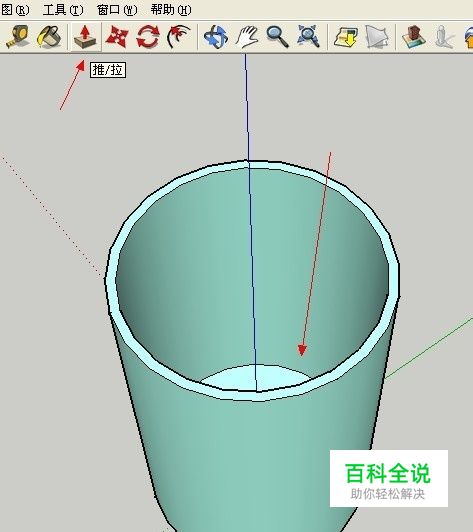Open the 图(R) menu

pyautogui.click(x=15, y=10)
